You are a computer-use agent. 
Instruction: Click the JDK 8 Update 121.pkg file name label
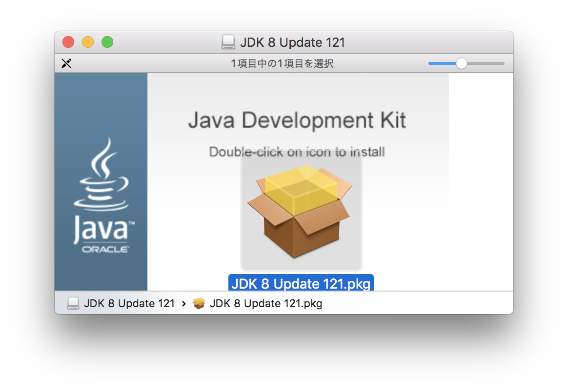[x=301, y=283]
